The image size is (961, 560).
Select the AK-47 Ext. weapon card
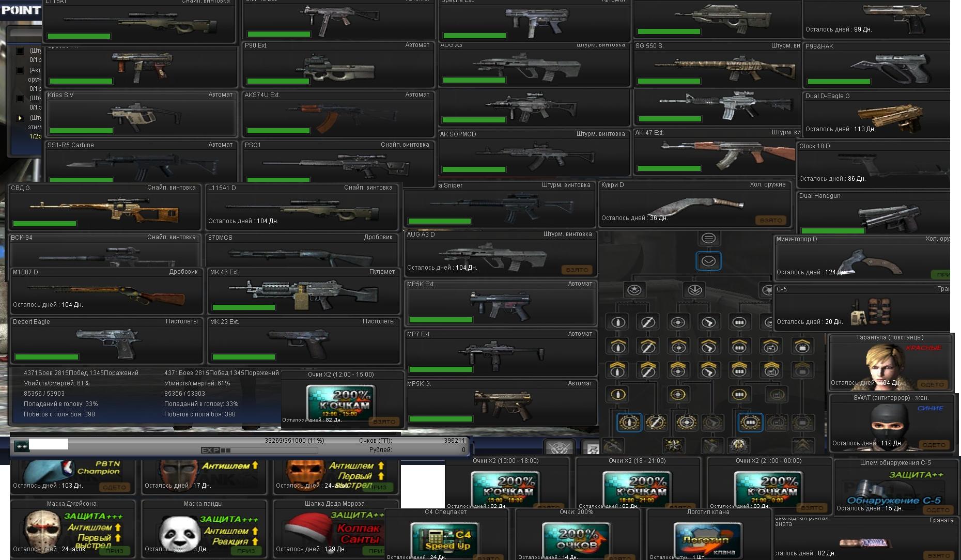point(716,153)
